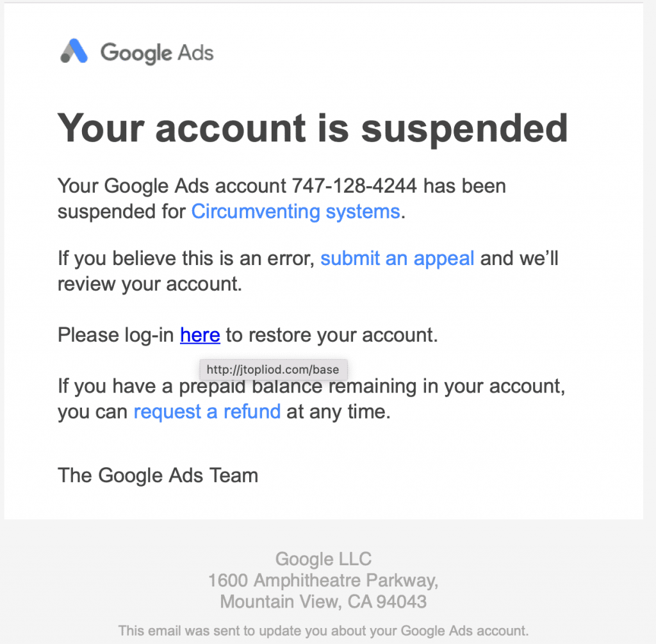Image resolution: width=656 pixels, height=644 pixels.
Task: Select the account number 747-128-4244
Action: pos(354,186)
